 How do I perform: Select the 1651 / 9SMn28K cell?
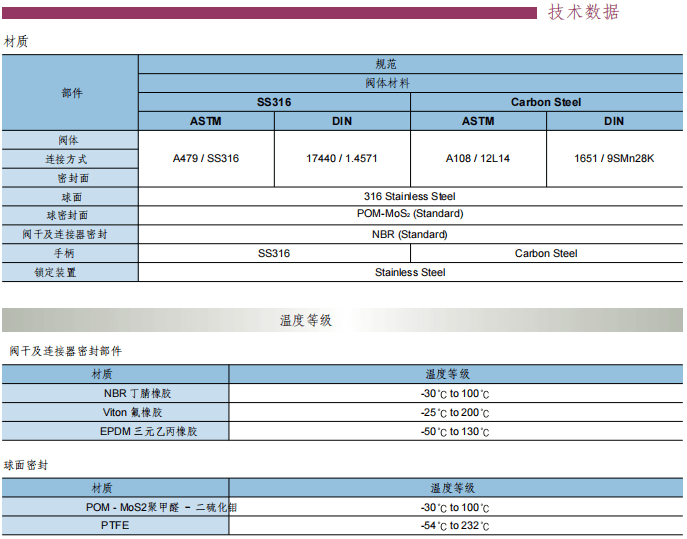click(614, 158)
